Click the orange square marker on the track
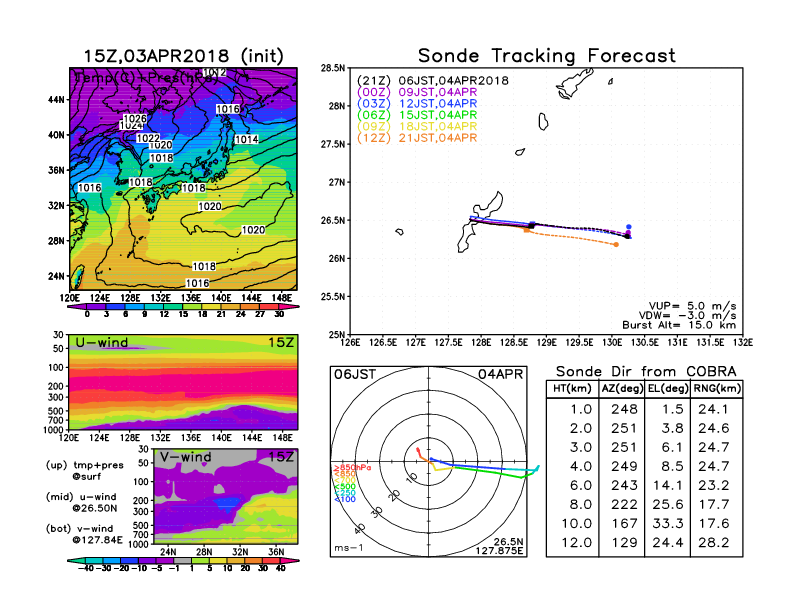This screenshot has height=612, width=792. click(527, 230)
